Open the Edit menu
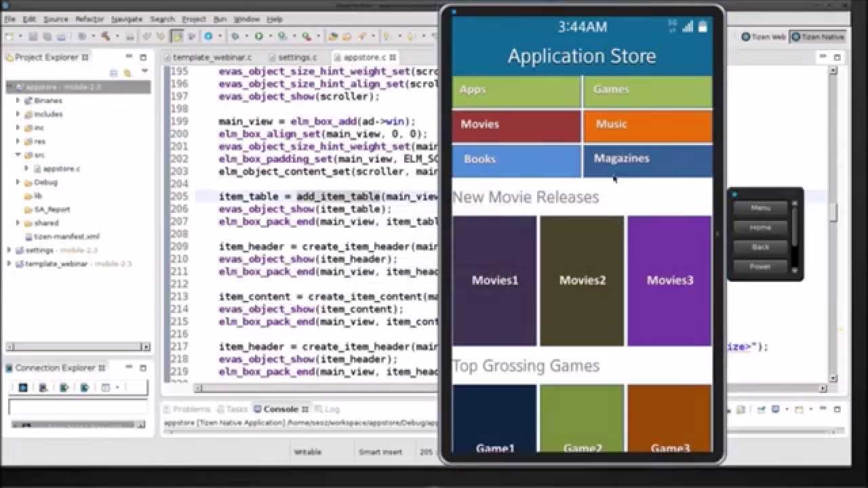 pos(30,19)
